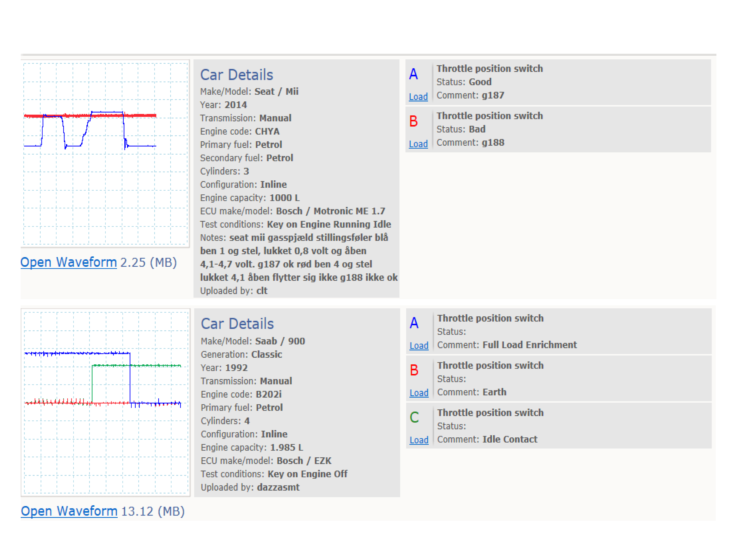
Task: Load channel A with comment g187
Action: click(418, 97)
